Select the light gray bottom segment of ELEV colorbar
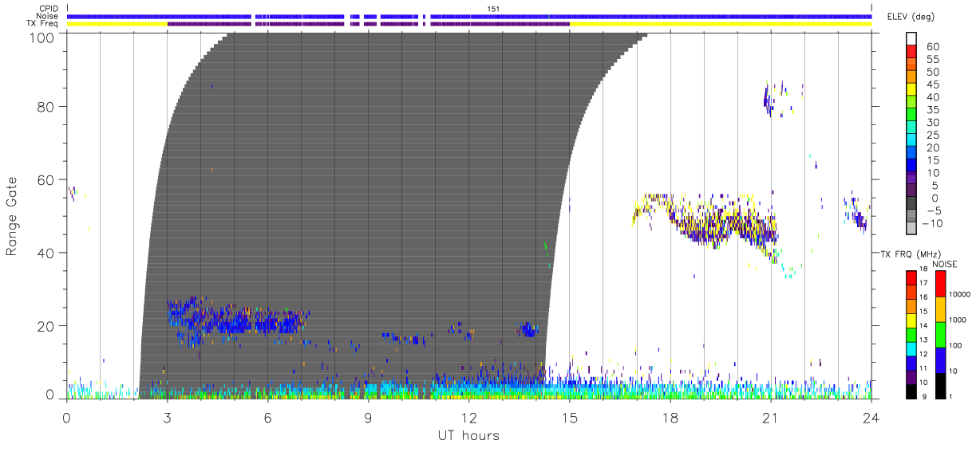The height and width of the screenshot is (452, 980). point(912,227)
